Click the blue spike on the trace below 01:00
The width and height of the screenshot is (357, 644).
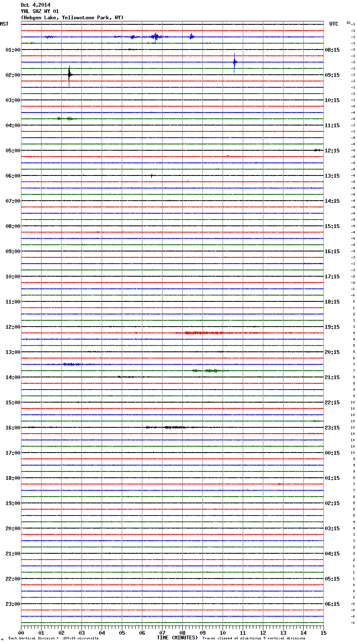pyautogui.click(x=235, y=63)
